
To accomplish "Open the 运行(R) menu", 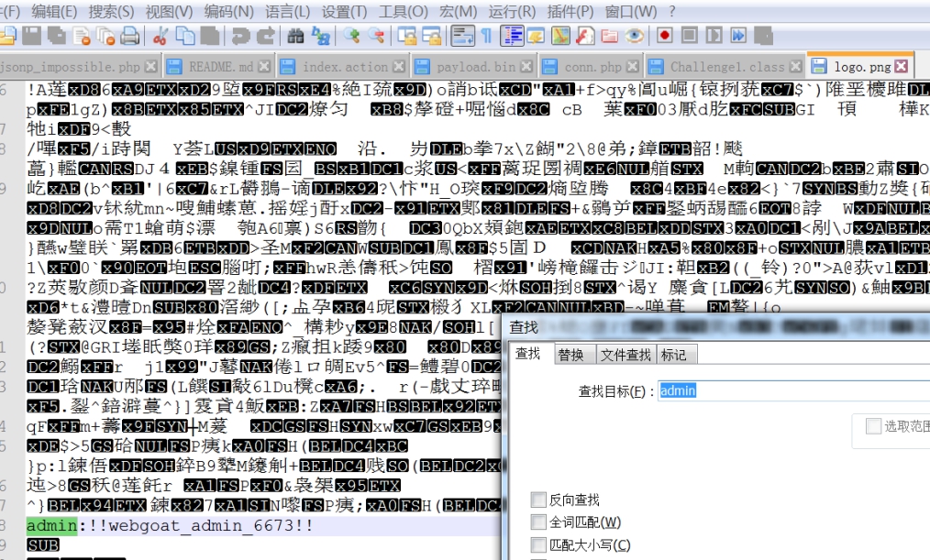I will tap(512, 11).
